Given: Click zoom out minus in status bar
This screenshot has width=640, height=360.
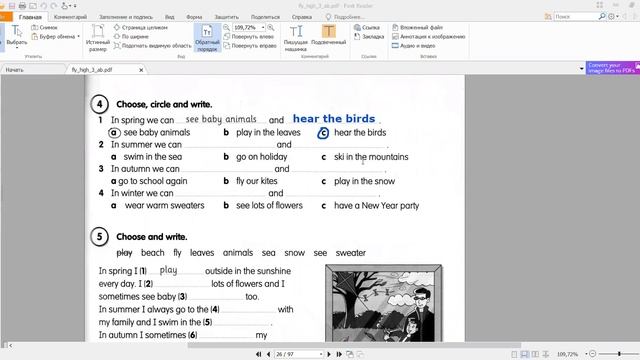Looking at the screenshot, I should [x=593, y=354].
